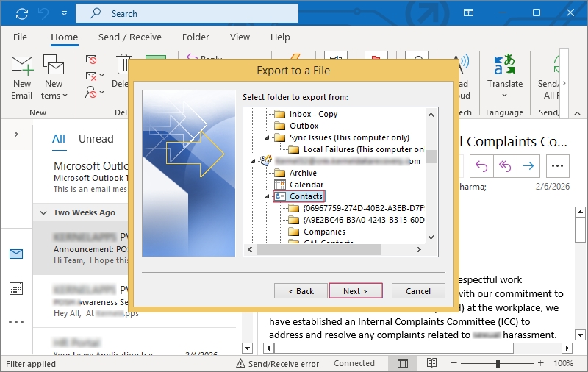Click folder tree scroll left arrow
588x372 pixels.
click(x=250, y=249)
